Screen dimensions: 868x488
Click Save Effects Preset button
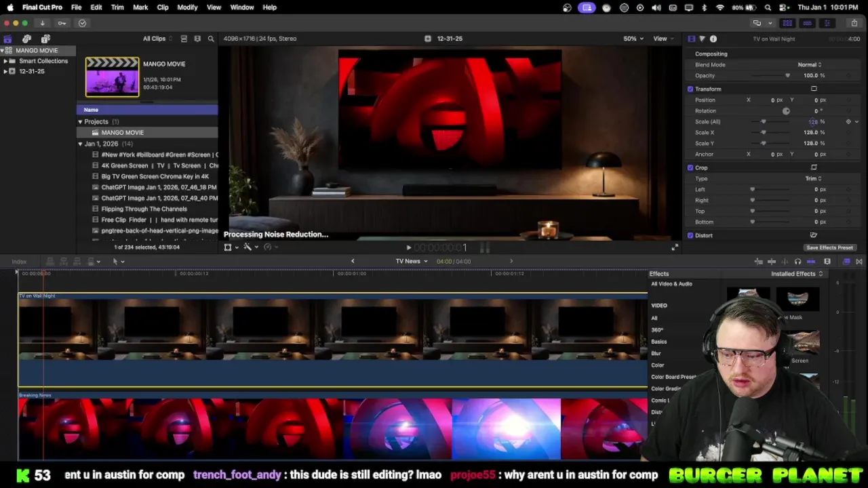829,247
